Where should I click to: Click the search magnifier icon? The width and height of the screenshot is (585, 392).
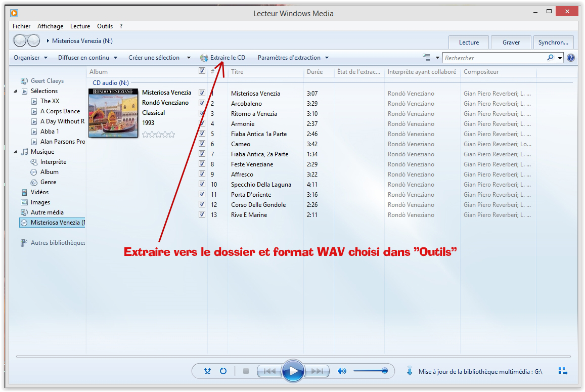click(550, 58)
